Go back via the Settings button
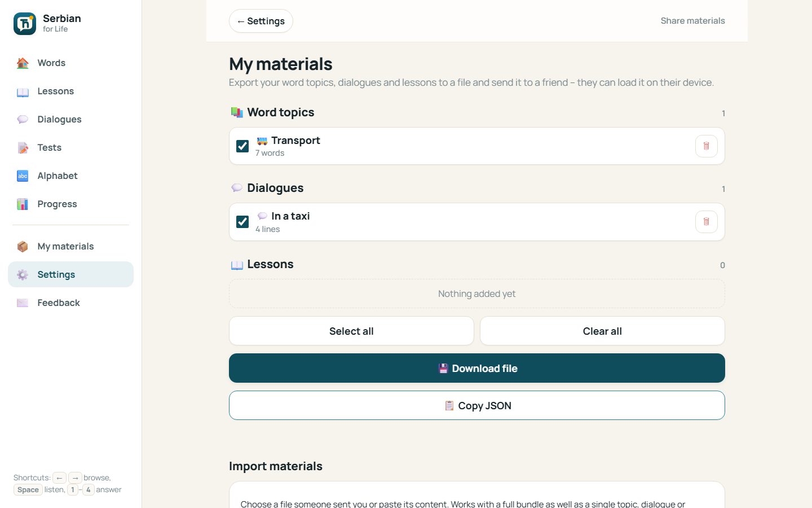The height and width of the screenshot is (508, 812). pos(261,21)
